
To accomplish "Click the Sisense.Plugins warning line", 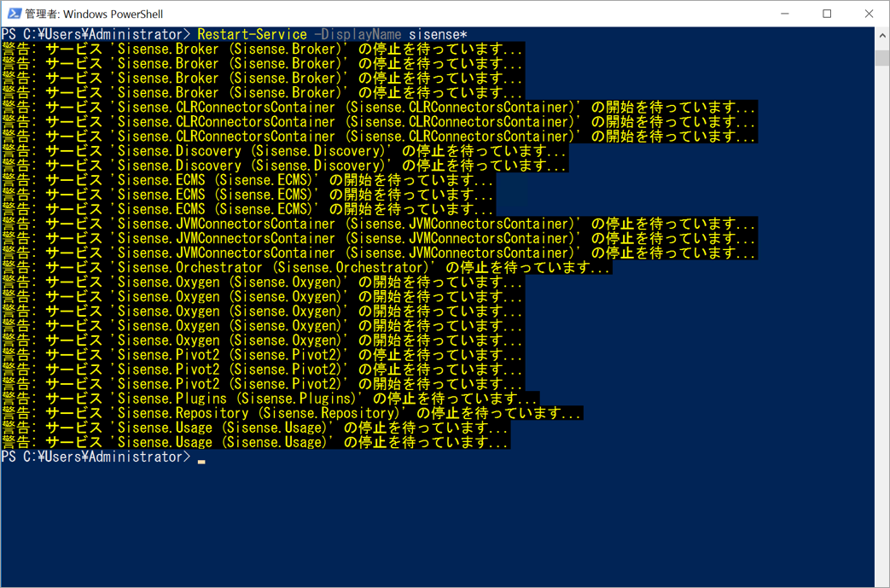I will [x=270, y=399].
